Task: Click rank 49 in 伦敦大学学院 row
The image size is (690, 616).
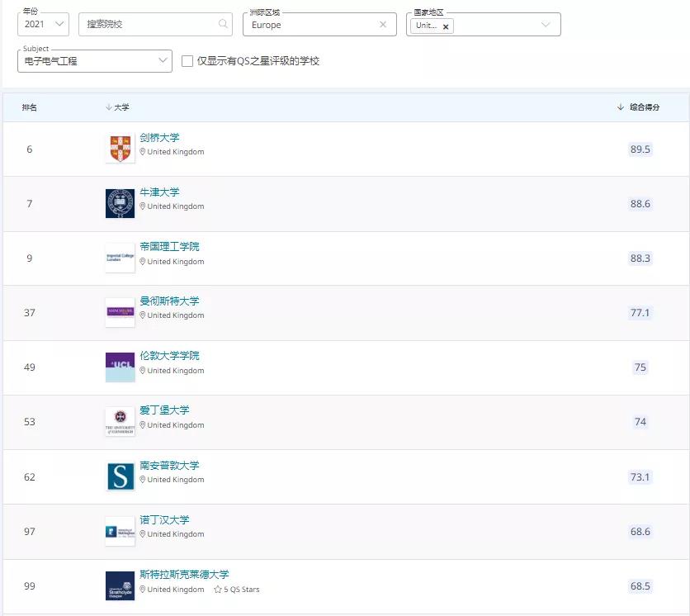Action: tap(30, 367)
